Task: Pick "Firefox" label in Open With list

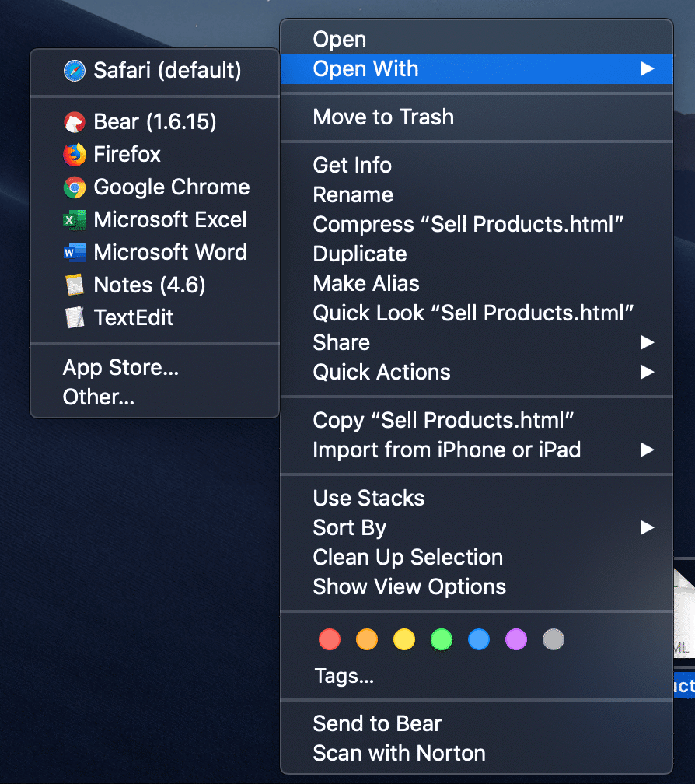Action: coord(127,155)
